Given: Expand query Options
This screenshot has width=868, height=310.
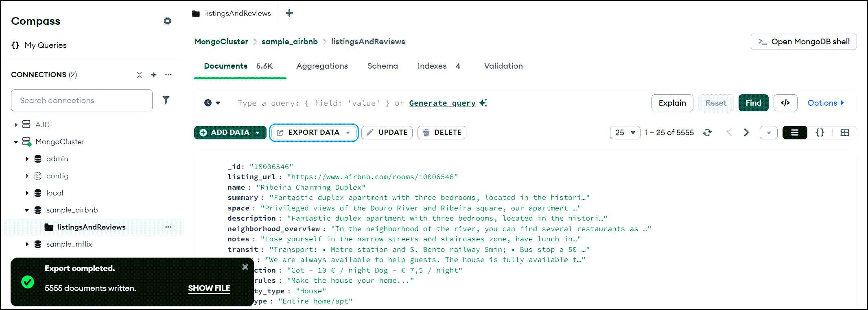Looking at the screenshot, I should coord(826,103).
